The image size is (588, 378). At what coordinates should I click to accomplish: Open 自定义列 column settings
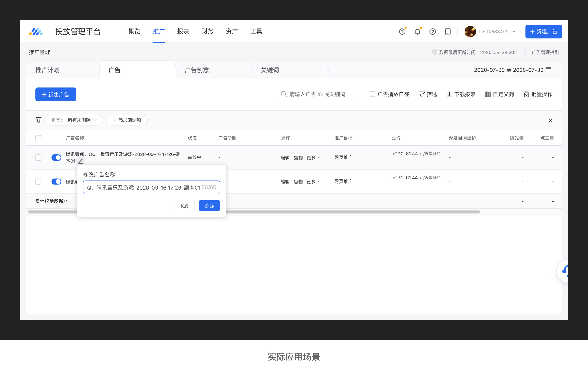(x=499, y=94)
